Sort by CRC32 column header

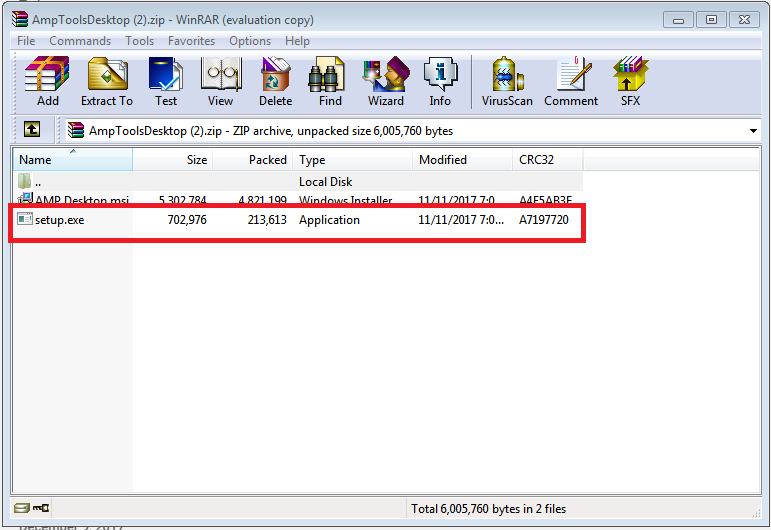click(548, 160)
